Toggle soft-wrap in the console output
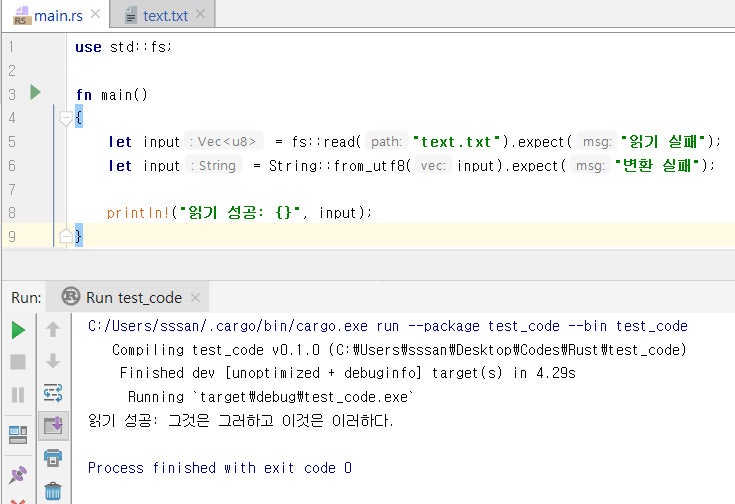The height and width of the screenshot is (504, 735). tap(53, 393)
